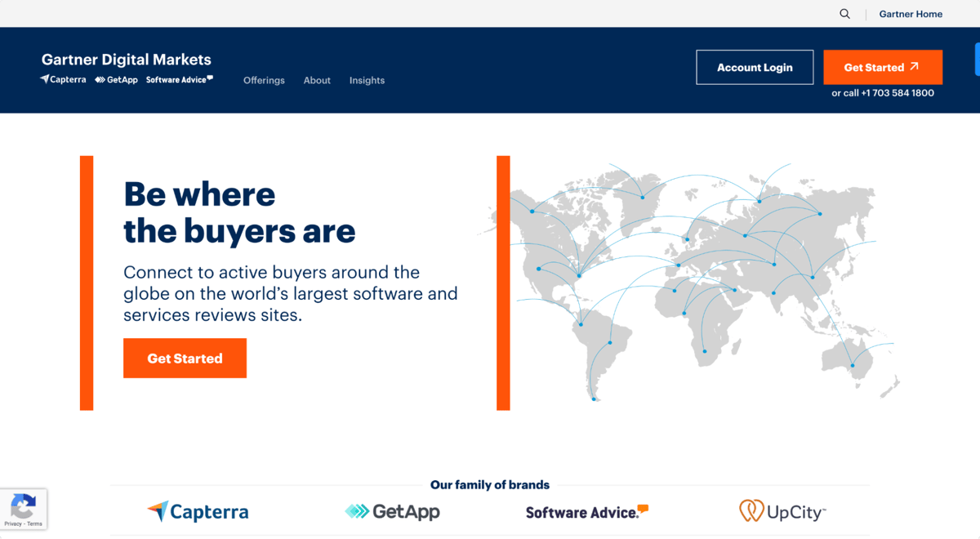Select the 'Be where the buyers are' heading

pos(239,212)
